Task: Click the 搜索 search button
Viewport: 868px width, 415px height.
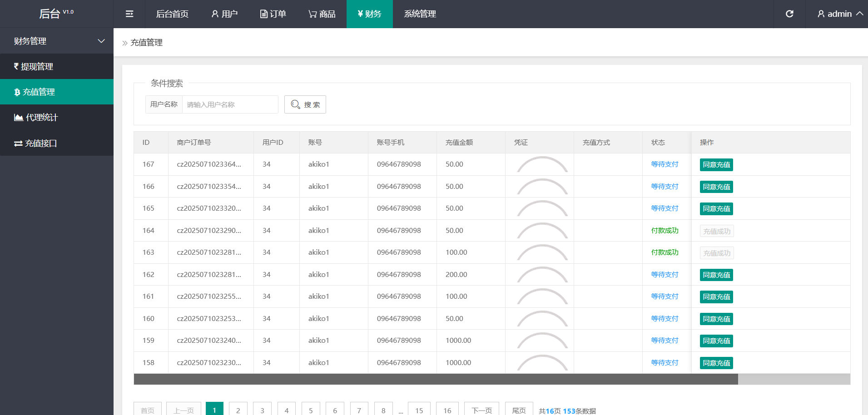Action: pyautogui.click(x=305, y=104)
